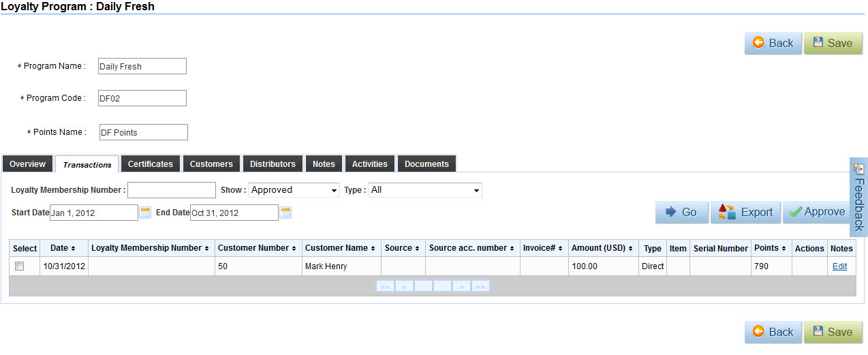Expand the Type filter dropdown
Screen dimensions: 868x355
pyautogui.click(x=424, y=190)
